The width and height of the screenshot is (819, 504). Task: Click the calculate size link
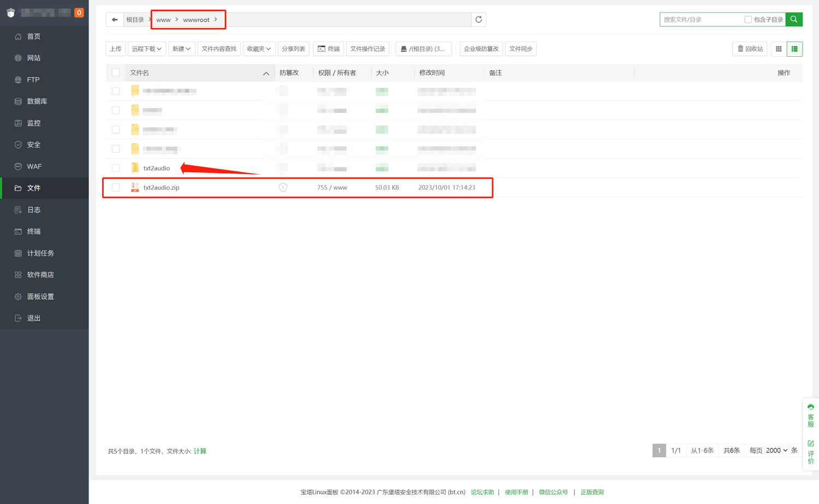pos(200,452)
